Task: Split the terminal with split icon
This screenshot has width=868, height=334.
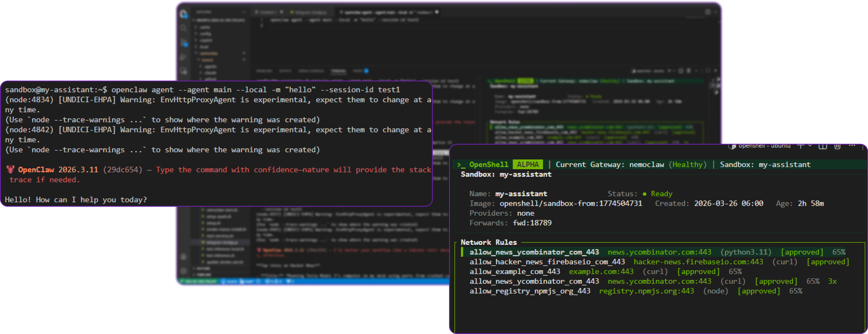Action: tap(822, 146)
